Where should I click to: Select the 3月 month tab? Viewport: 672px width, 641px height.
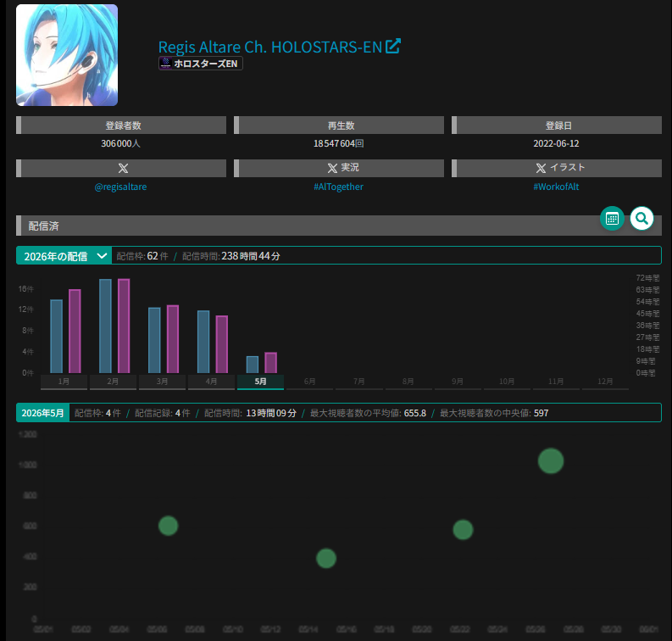click(162, 382)
